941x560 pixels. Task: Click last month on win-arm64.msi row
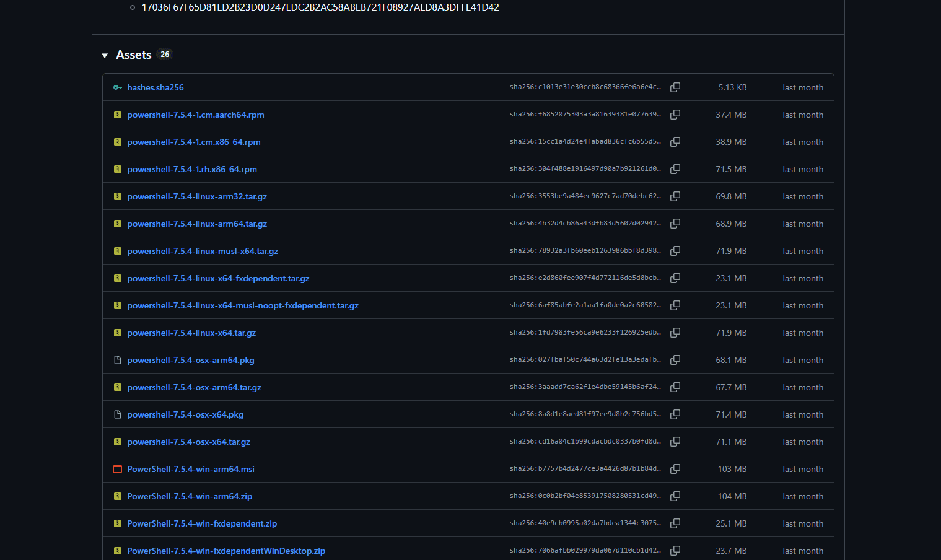(x=803, y=469)
